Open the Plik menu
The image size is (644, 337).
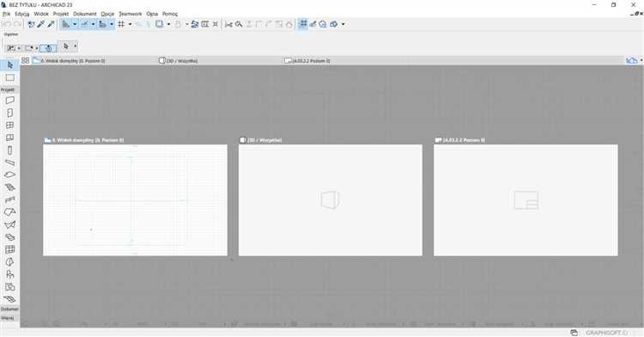[x=6, y=14]
